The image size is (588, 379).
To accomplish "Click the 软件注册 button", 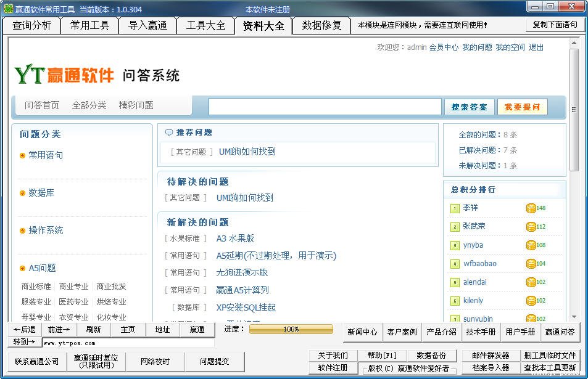I will coord(333,368).
